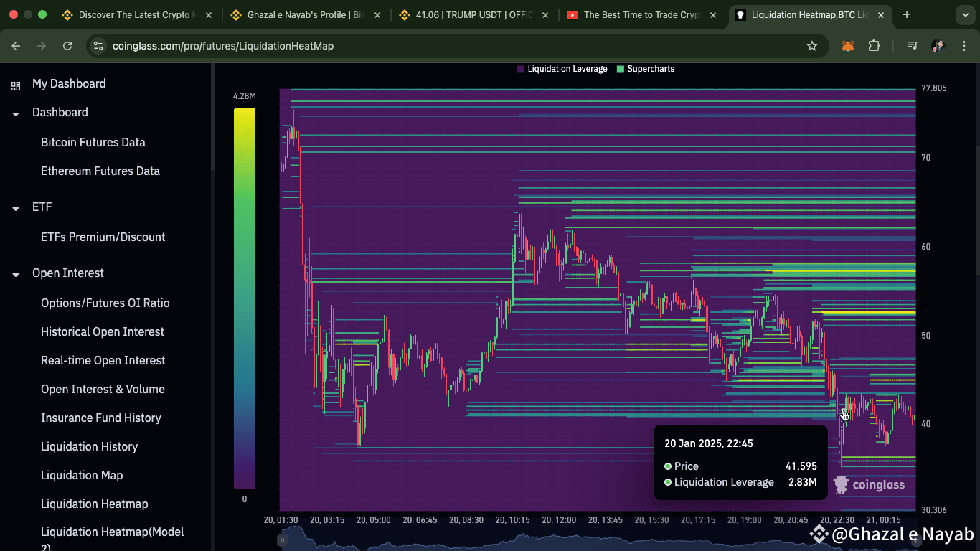Open Historical Open Interest
Viewport: 980px width, 551px height.
click(x=103, y=331)
